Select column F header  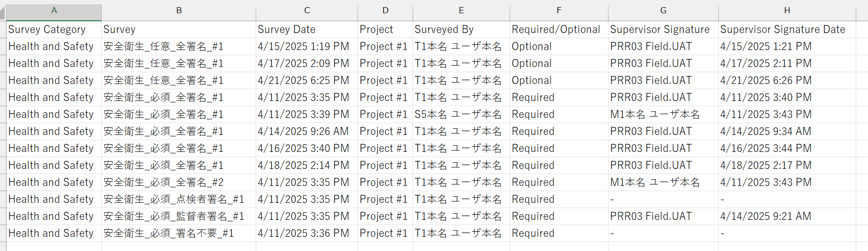(559, 10)
